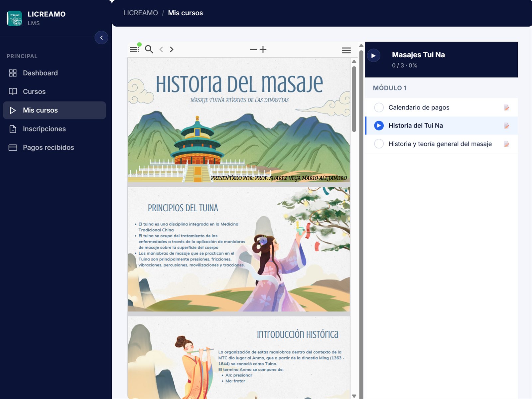Click the document viewer vertical scrollbar thumb

tap(354, 99)
